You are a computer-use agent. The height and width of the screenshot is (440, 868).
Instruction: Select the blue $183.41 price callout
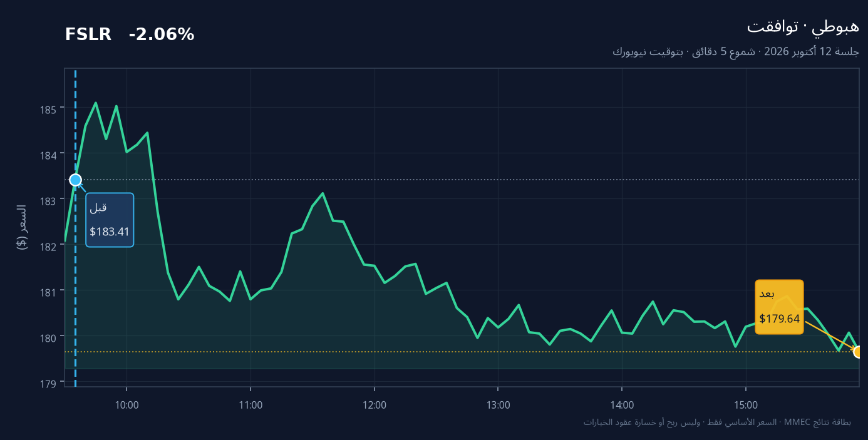[110, 220]
